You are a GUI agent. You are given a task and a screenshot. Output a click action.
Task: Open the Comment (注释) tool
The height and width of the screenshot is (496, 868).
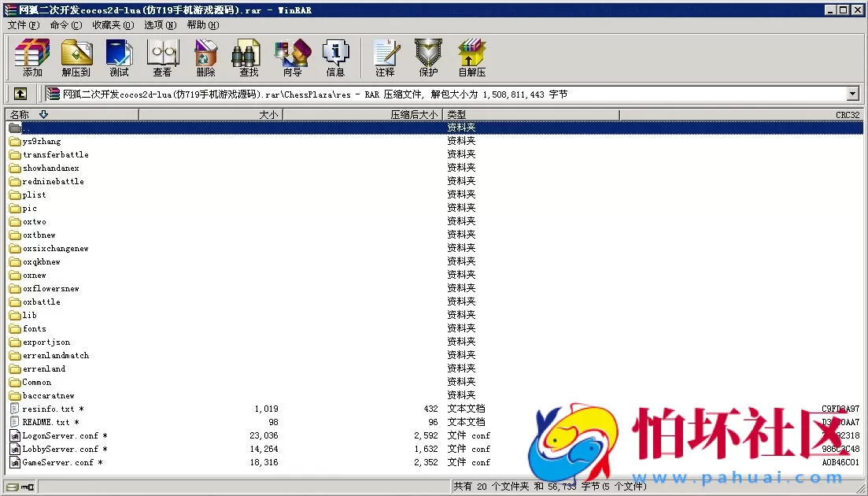[x=385, y=57]
